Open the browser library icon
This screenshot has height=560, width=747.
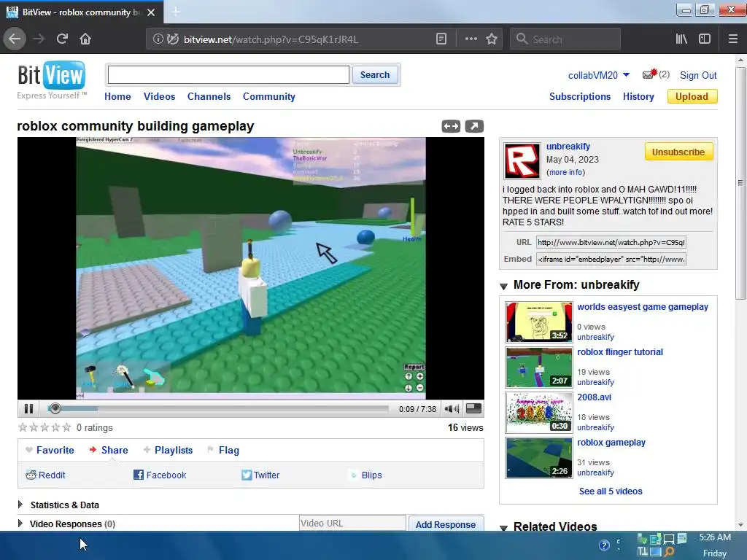681,39
